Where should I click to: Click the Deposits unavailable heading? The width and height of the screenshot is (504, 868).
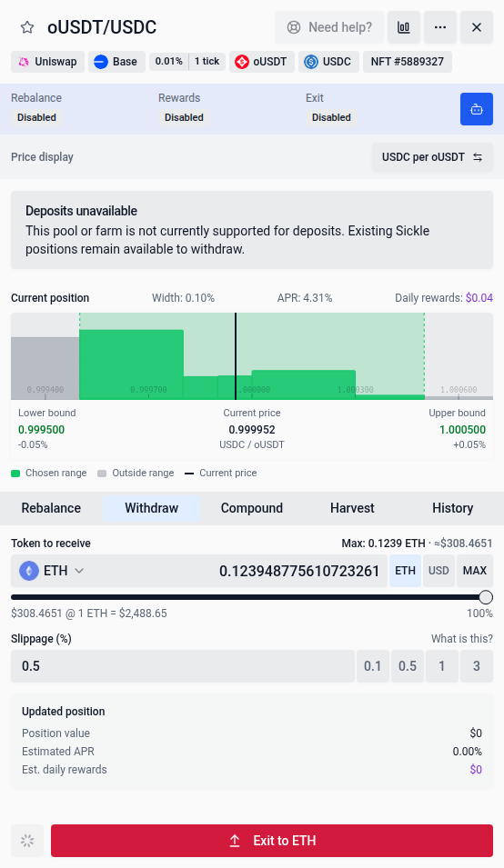pos(81,211)
